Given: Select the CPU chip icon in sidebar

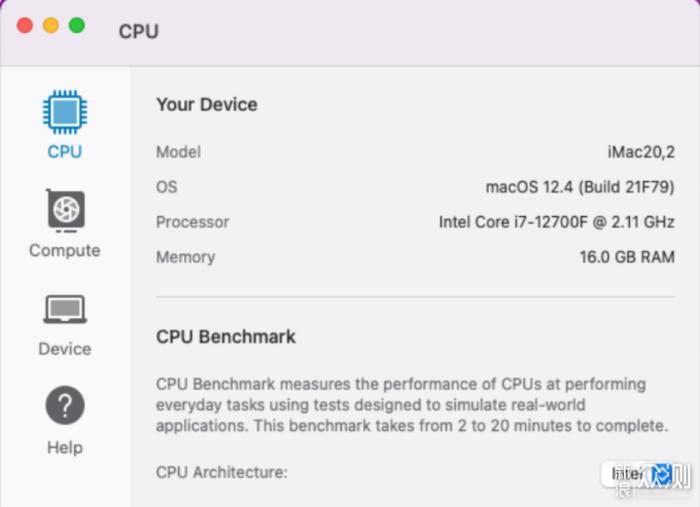Looking at the screenshot, I should (x=65, y=112).
